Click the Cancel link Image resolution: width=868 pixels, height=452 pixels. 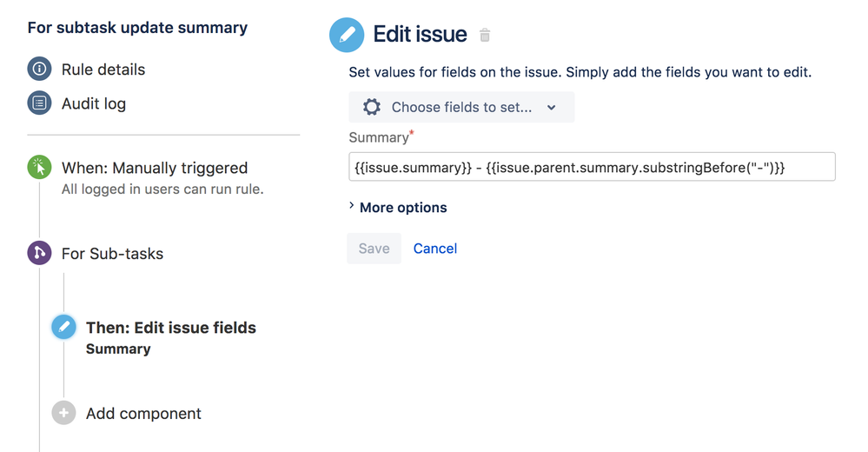click(x=435, y=248)
